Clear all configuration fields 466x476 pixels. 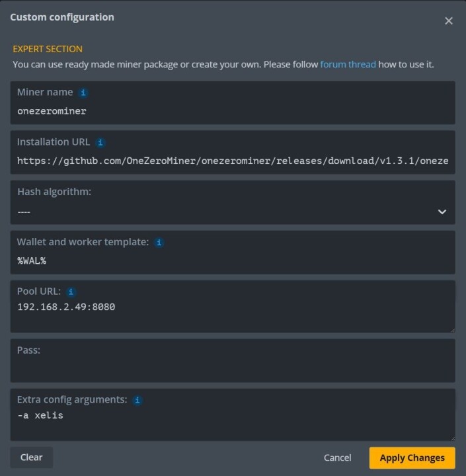[32, 457]
